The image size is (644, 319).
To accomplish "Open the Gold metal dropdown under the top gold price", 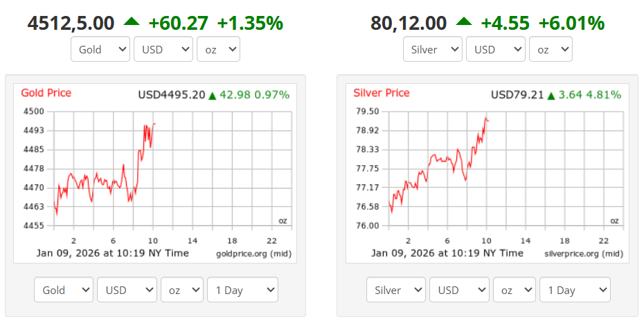I will coord(100,49).
